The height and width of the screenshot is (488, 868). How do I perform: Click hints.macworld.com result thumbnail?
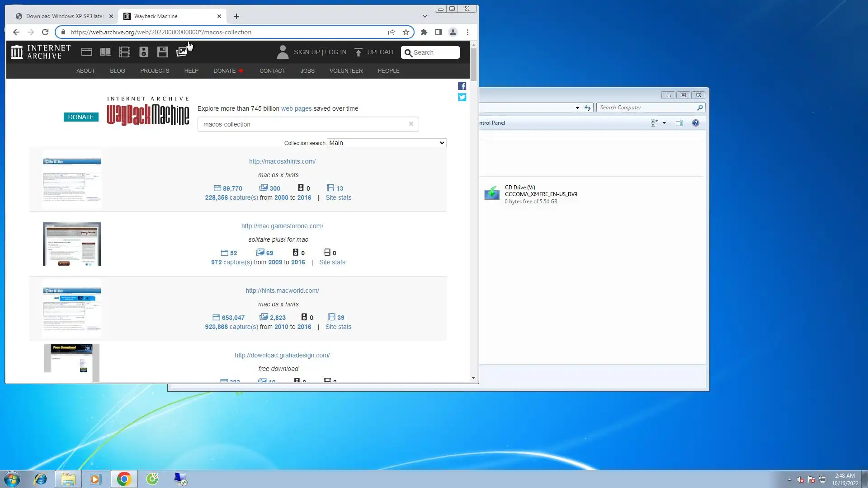click(72, 309)
